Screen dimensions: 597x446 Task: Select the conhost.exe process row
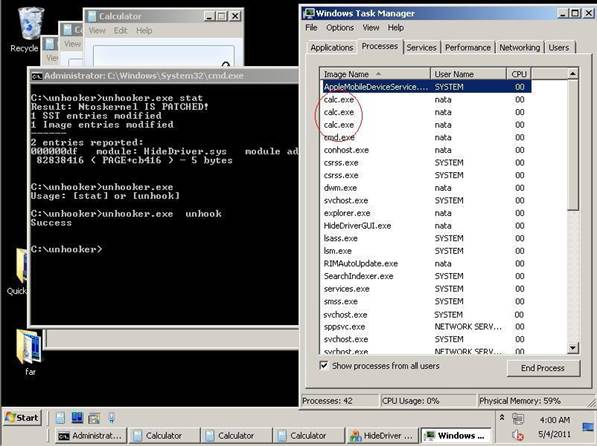426,150
